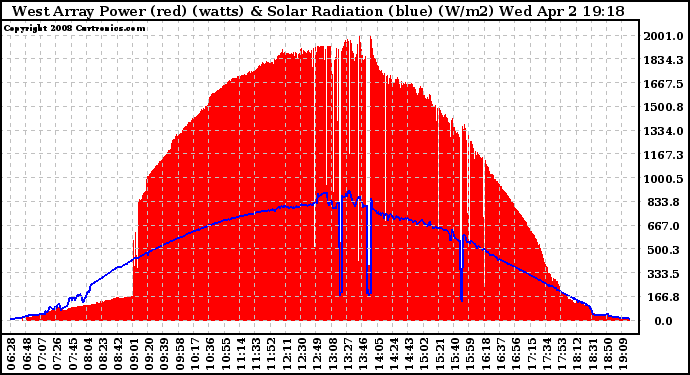Click the 13:46 time label
This screenshot has height=375, width=690.
[x=362, y=354]
